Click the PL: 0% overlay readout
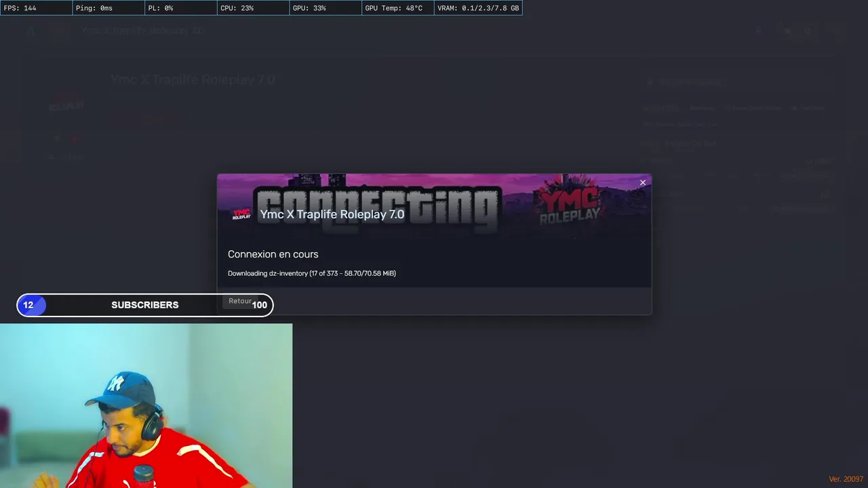 tap(180, 8)
